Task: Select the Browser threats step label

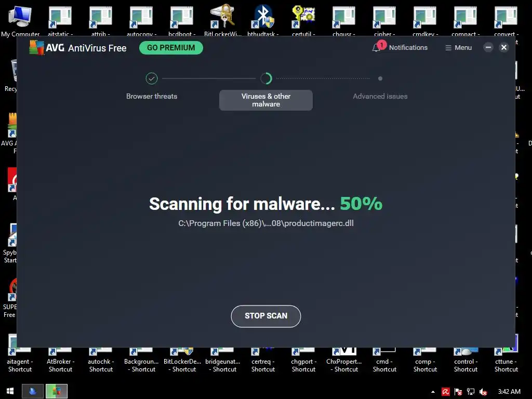Action: pos(152,96)
